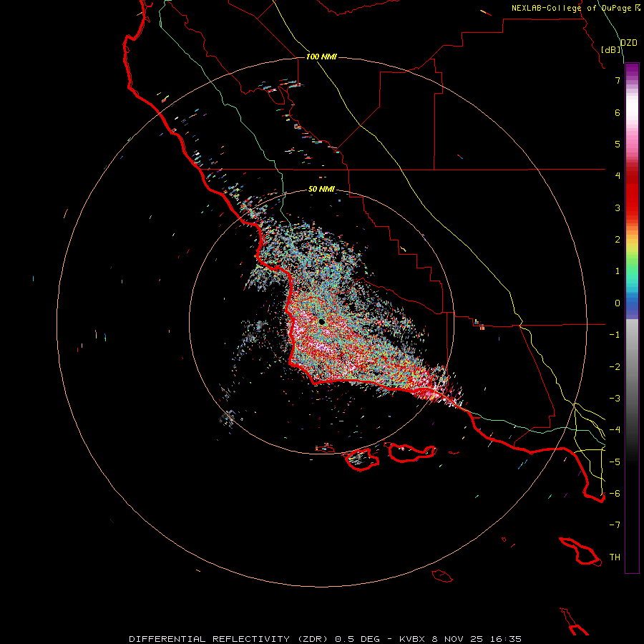The image size is (644, 644).
Task: Click the color scale value -1
Action: coord(615,335)
